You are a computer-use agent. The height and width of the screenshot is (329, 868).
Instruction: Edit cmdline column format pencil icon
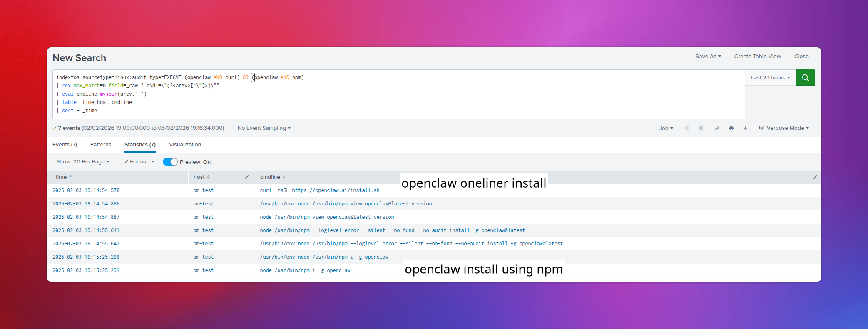815,177
